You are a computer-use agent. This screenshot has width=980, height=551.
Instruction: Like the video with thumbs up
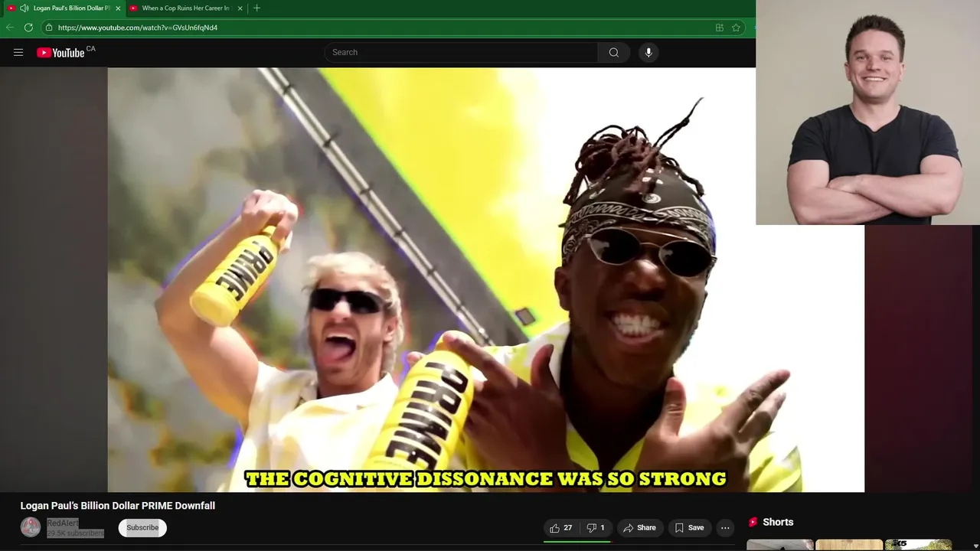[x=560, y=528]
